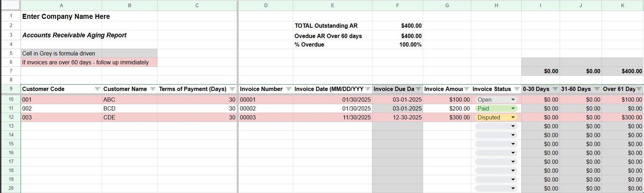
Task: Click the red follow up immediately note cell
Action: 85,63
